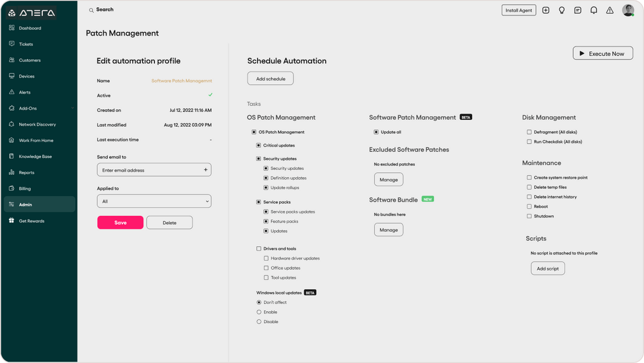Toggle the Create system restore point maintenance option

point(528,177)
